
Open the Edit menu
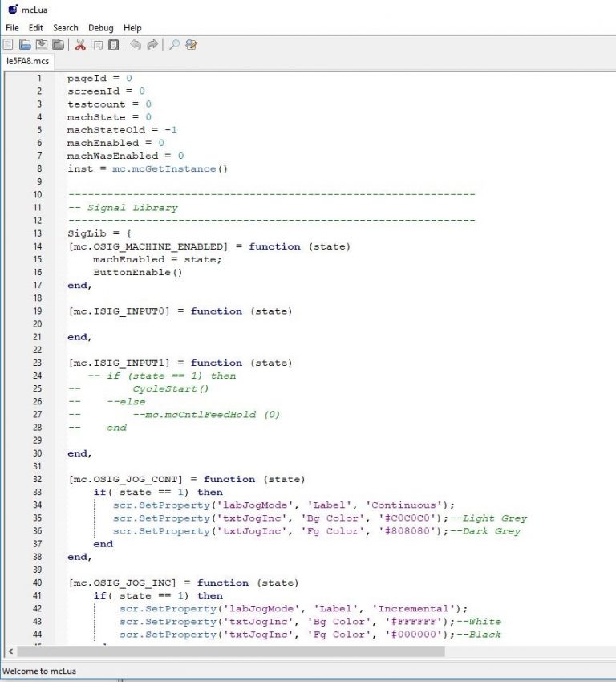pos(36,28)
